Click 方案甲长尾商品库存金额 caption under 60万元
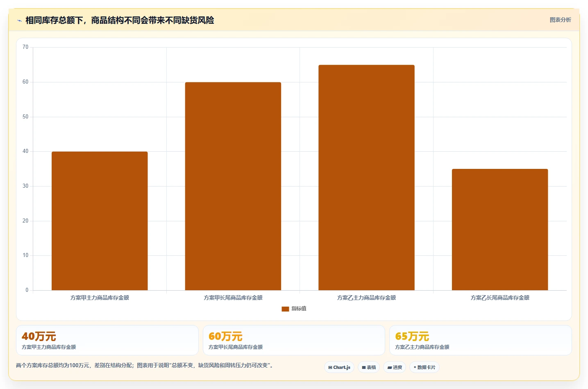 pyautogui.click(x=236, y=347)
